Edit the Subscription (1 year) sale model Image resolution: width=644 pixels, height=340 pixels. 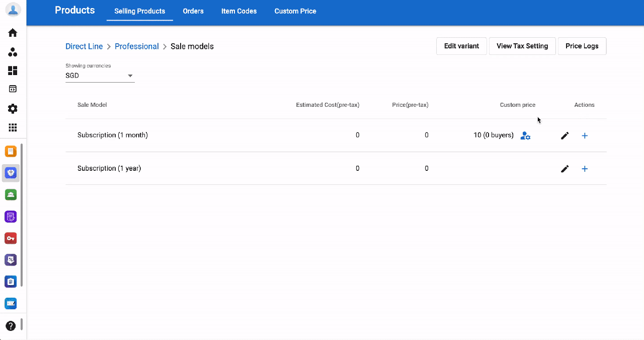tap(565, 169)
